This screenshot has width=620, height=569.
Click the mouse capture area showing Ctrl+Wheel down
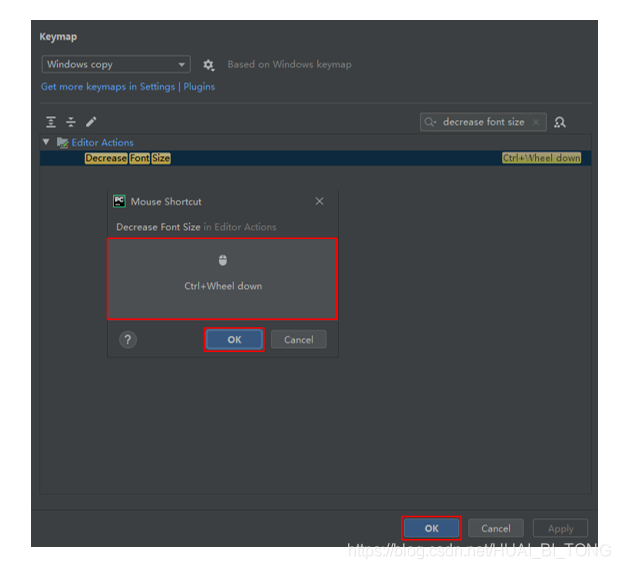[222, 279]
